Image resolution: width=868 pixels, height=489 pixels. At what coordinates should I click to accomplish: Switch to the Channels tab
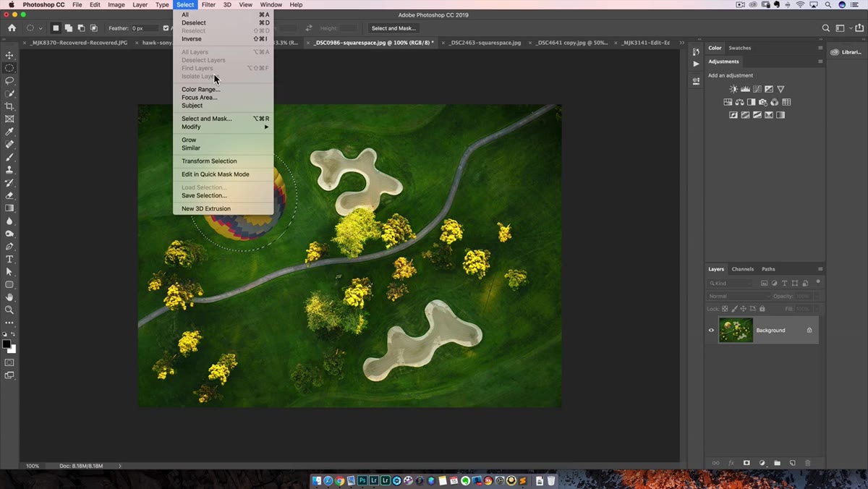(x=743, y=269)
